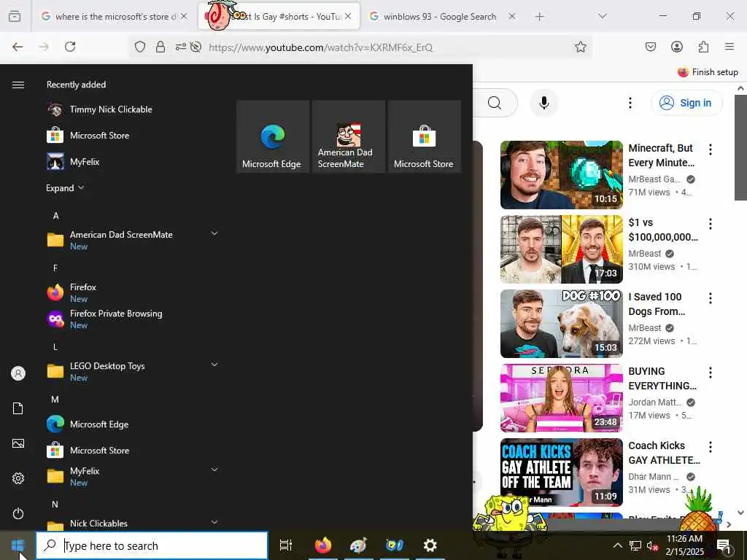
Task: Open Documents from Start sidebar
Action: [18, 408]
